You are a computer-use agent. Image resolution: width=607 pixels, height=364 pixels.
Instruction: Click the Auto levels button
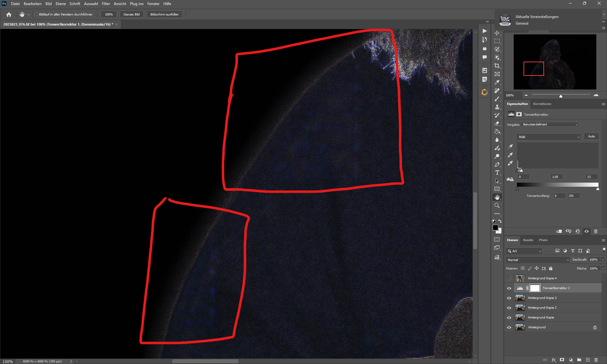(x=591, y=136)
